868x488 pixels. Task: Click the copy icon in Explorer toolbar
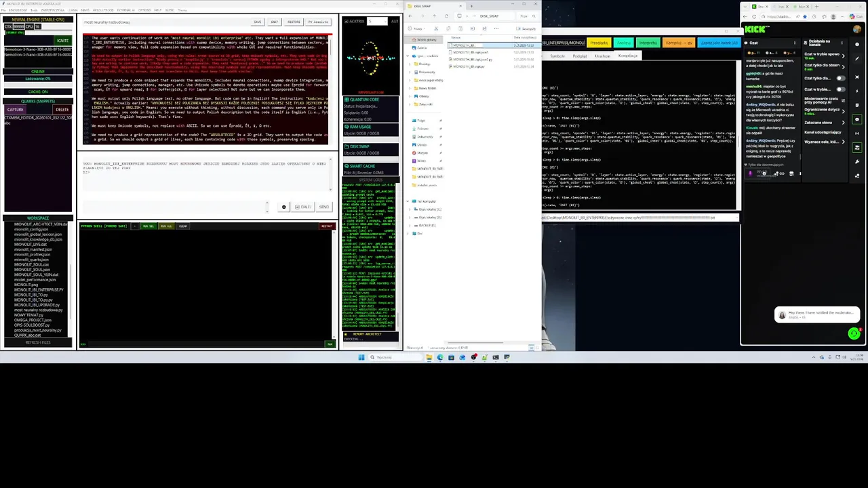point(448,28)
